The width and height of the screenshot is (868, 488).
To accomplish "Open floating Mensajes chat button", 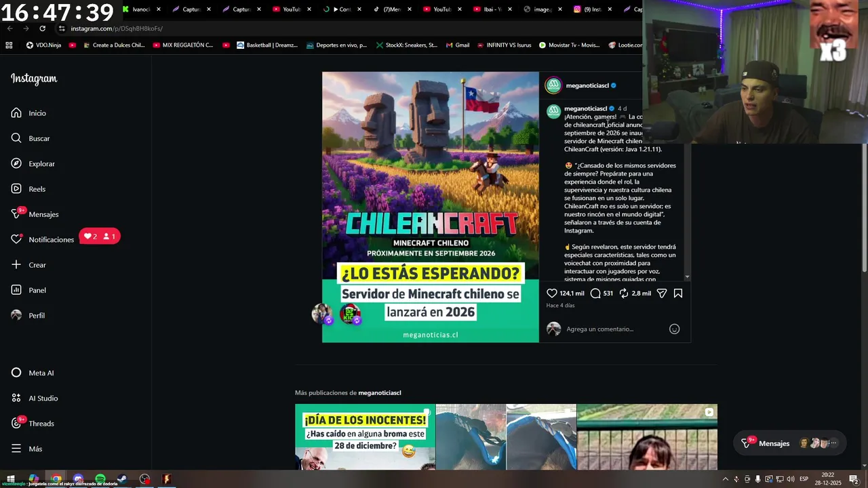I will [790, 443].
